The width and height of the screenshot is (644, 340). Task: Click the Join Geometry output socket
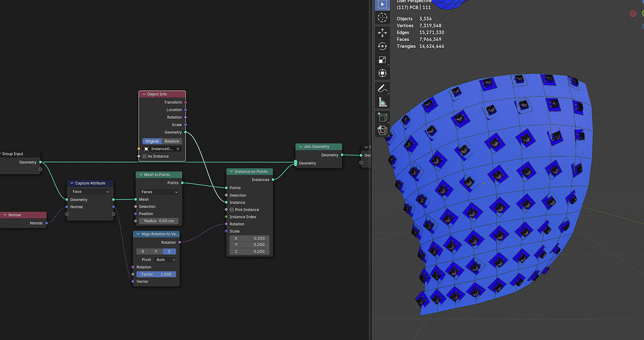[342, 155]
